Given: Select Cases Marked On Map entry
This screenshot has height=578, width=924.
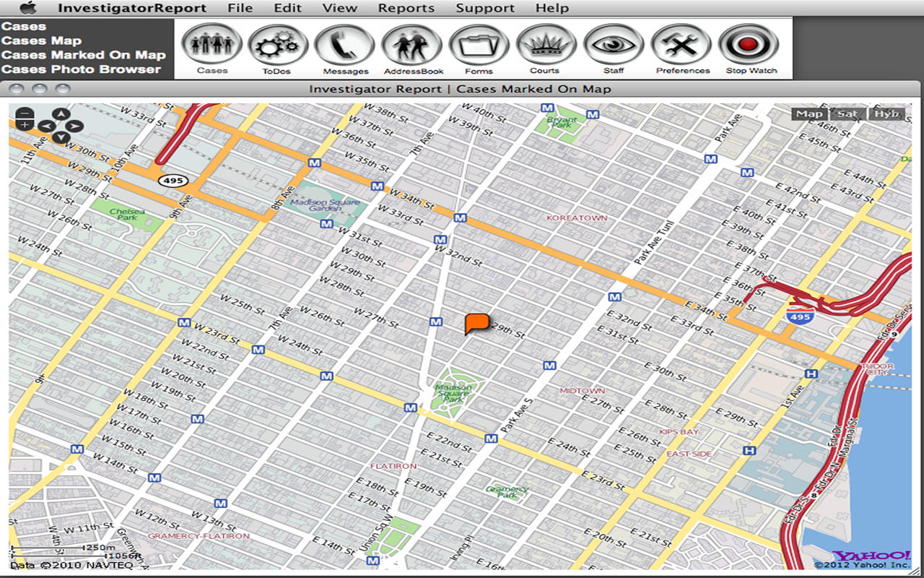Looking at the screenshot, I should pos(84,55).
